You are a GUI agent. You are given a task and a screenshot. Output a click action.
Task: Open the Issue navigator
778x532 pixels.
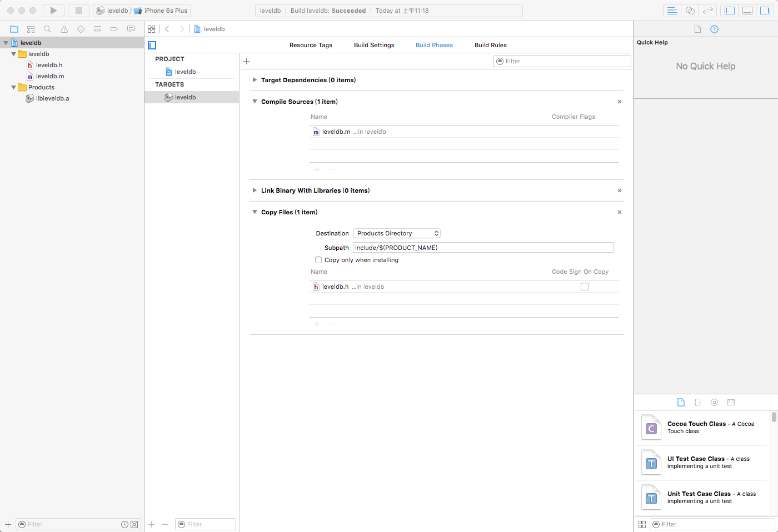tap(64, 29)
